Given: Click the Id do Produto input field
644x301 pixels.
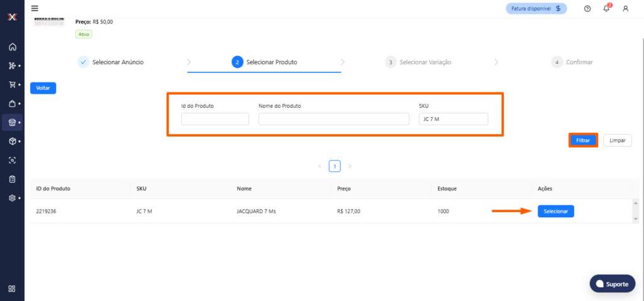Looking at the screenshot, I should pos(215,120).
